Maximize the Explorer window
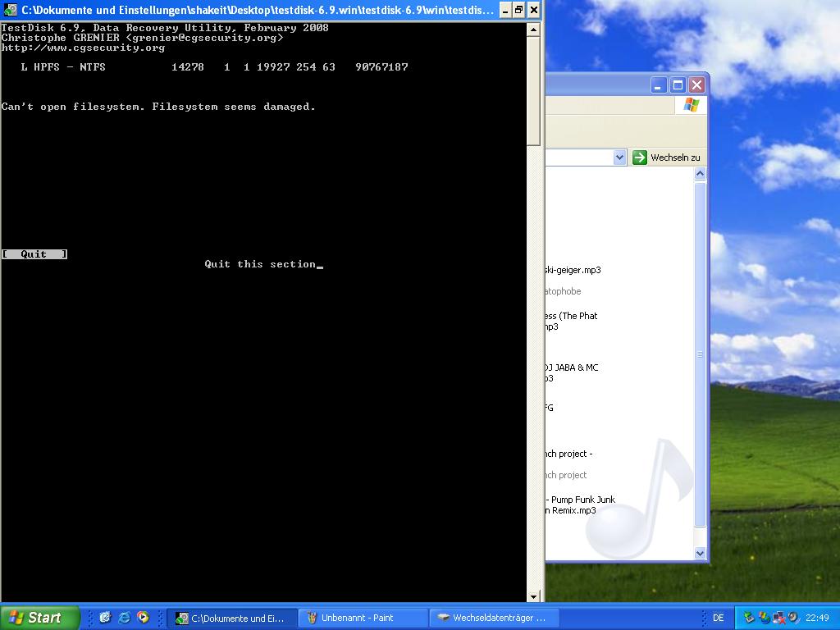 point(678,85)
